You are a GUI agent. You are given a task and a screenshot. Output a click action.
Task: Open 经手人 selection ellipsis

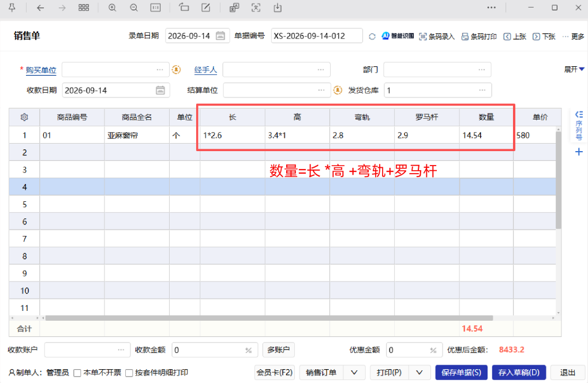point(321,70)
